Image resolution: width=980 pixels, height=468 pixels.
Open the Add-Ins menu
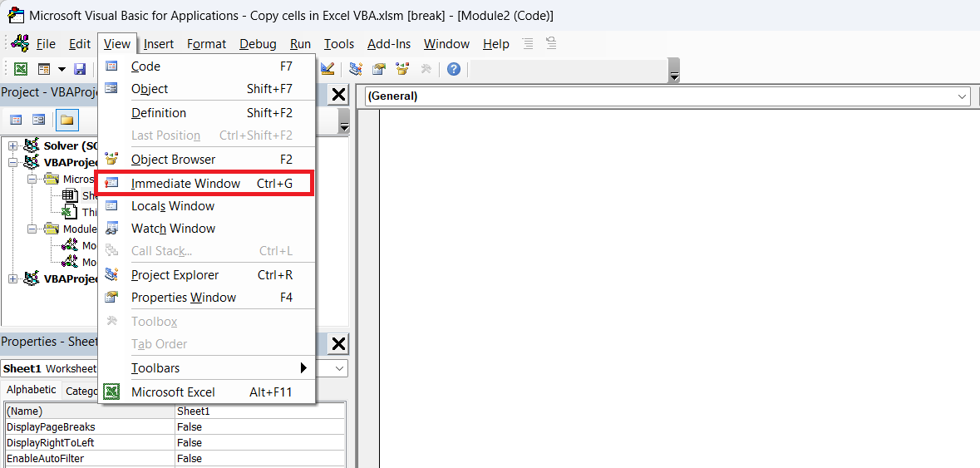pyautogui.click(x=389, y=44)
